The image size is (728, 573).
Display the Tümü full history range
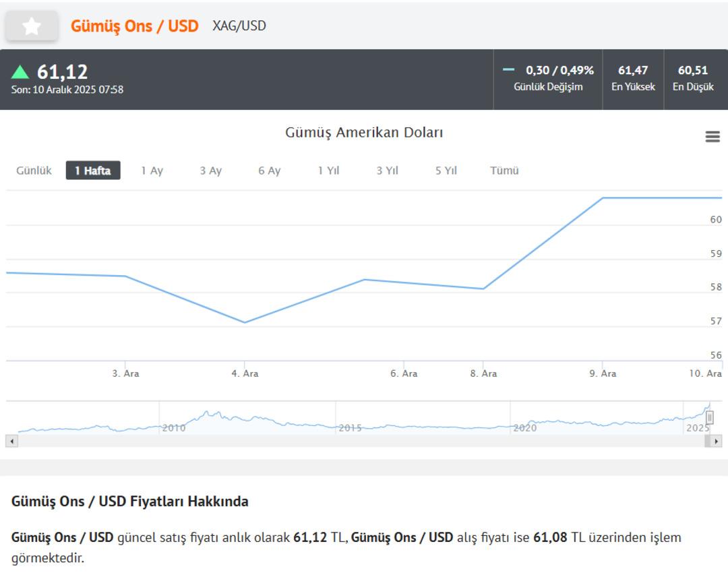click(504, 171)
